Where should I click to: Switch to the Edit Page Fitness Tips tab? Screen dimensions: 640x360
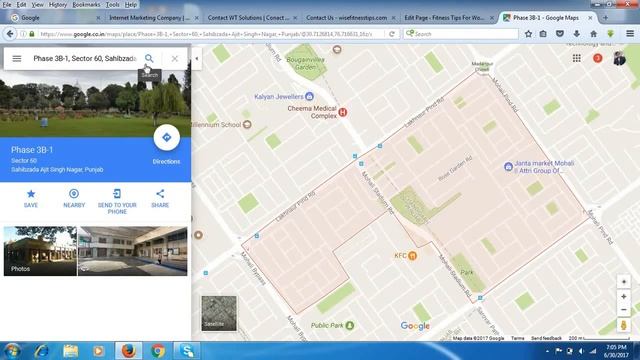click(x=448, y=18)
